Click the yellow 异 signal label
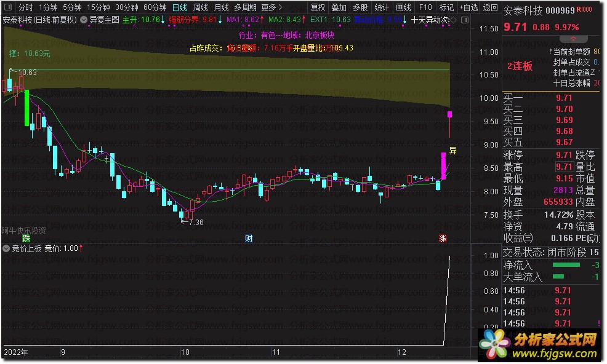607x364 pixels. (452, 151)
